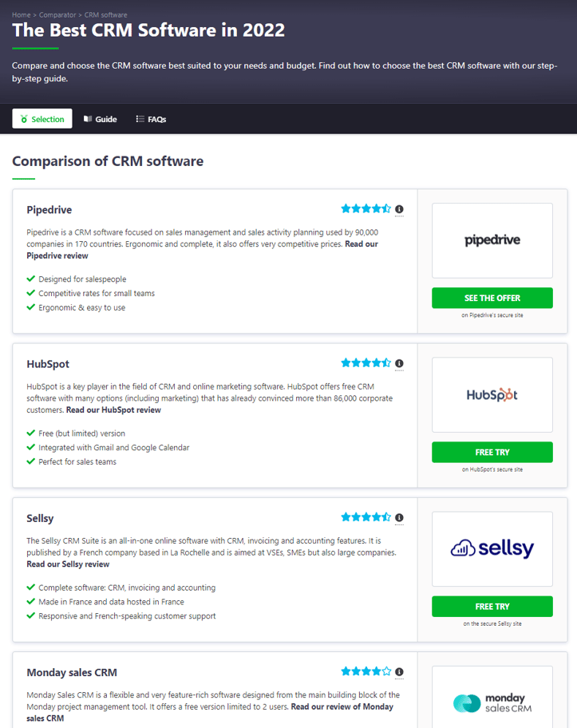Viewport: 577px width, 728px height.
Task: Click the Sellsy star rating
Action: [x=366, y=517]
